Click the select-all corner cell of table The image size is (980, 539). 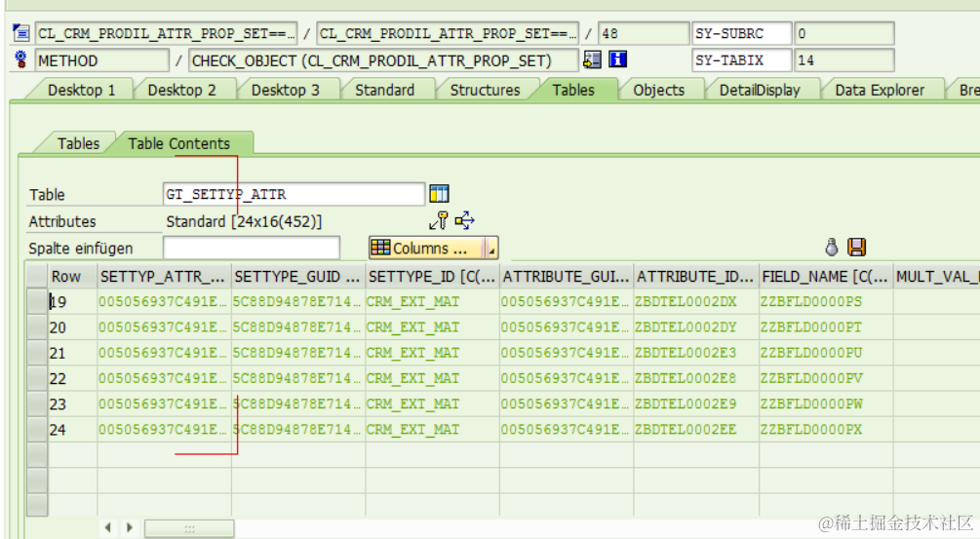37,276
